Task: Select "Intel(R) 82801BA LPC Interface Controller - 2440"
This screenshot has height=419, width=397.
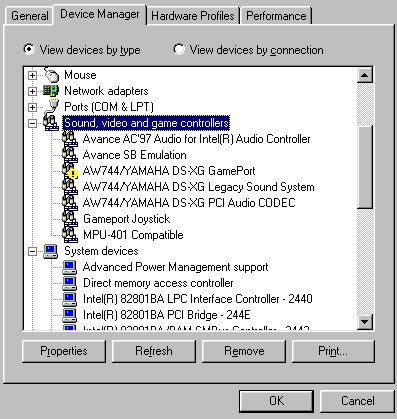Action: click(x=198, y=299)
